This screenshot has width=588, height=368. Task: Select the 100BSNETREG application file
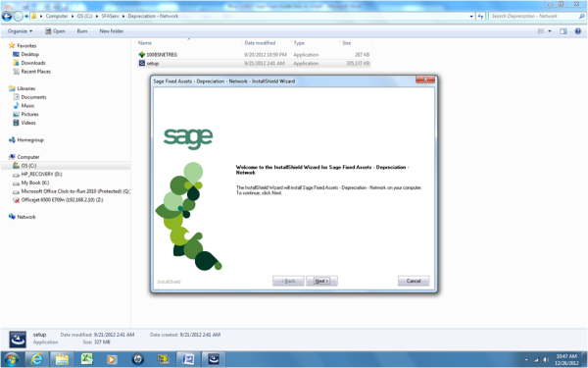tap(254, 54)
